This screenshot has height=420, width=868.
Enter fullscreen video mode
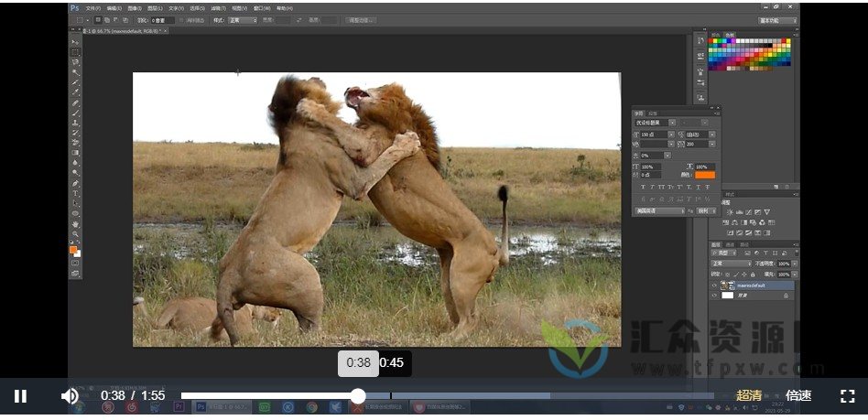847,396
